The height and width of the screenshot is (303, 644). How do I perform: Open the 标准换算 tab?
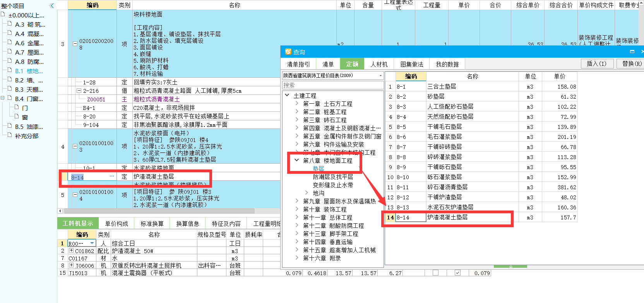tap(152, 224)
